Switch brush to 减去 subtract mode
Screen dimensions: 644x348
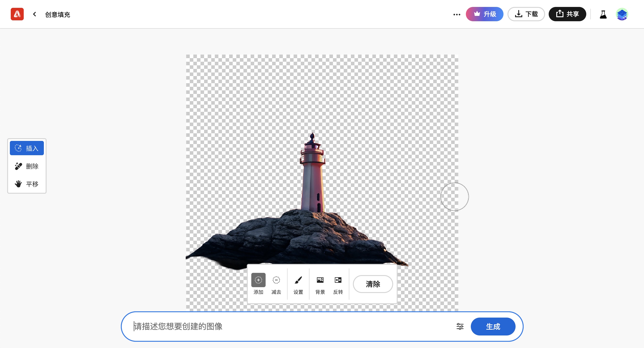click(276, 284)
